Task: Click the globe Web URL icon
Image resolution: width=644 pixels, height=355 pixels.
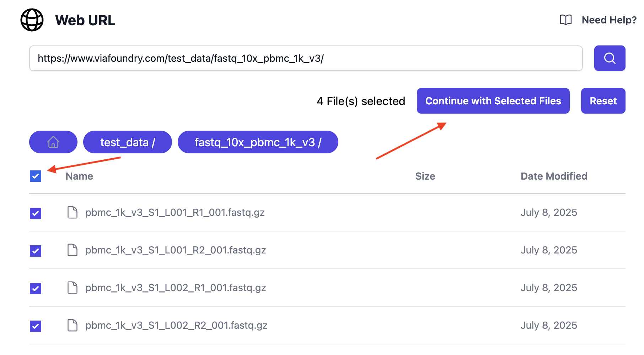Action: [x=32, y=20]
